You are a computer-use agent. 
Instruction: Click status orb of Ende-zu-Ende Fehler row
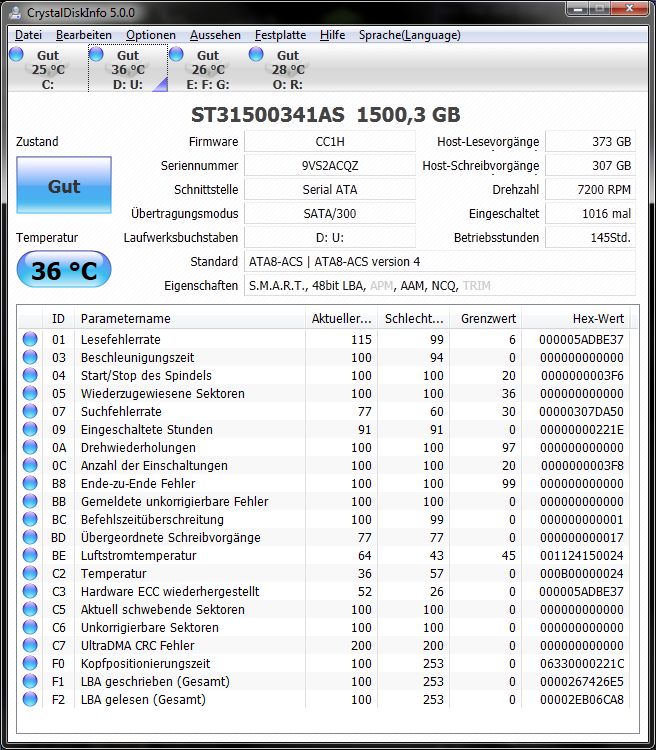[x=30, y=484]
